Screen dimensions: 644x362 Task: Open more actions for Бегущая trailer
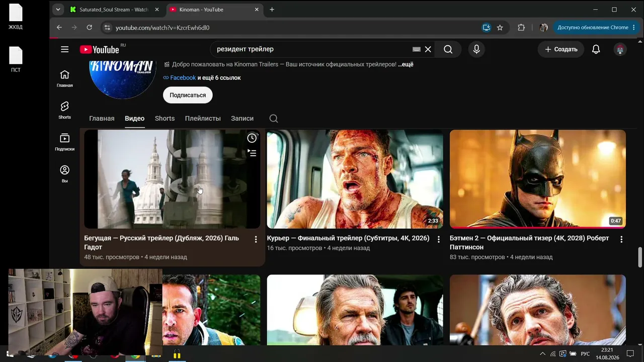click(256, 239)
